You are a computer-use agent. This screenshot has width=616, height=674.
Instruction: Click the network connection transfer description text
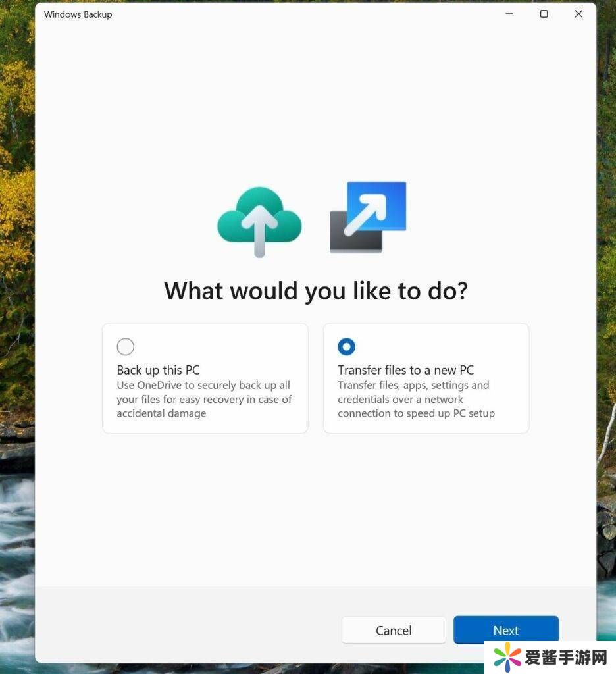click(416, 400)
